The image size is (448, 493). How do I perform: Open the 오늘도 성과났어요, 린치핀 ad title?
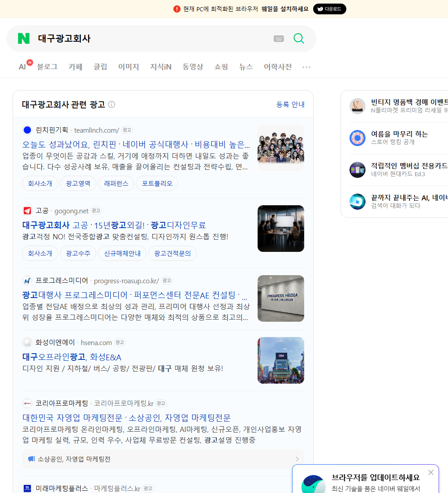[x=136, y=144]
